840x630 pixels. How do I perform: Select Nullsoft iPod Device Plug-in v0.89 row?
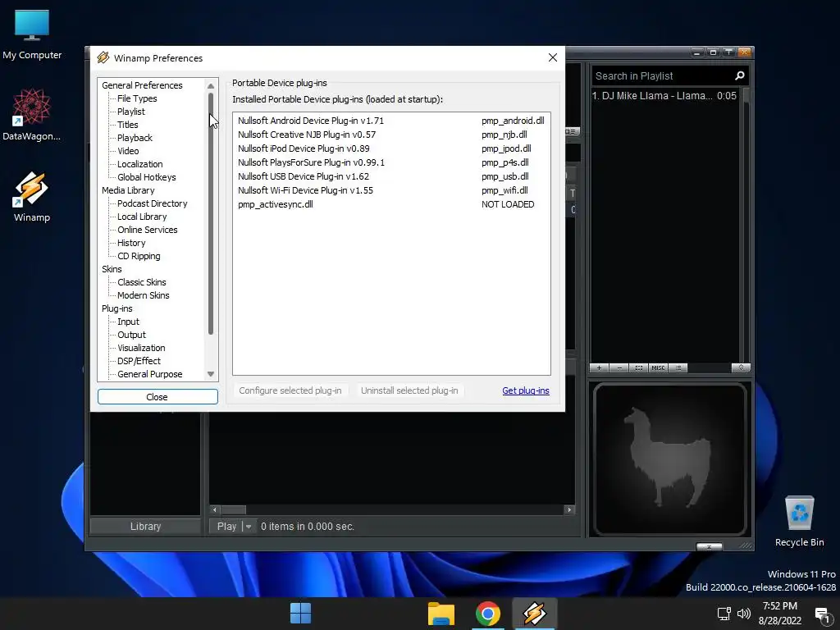pyautogui.click(x=391, y=148)
